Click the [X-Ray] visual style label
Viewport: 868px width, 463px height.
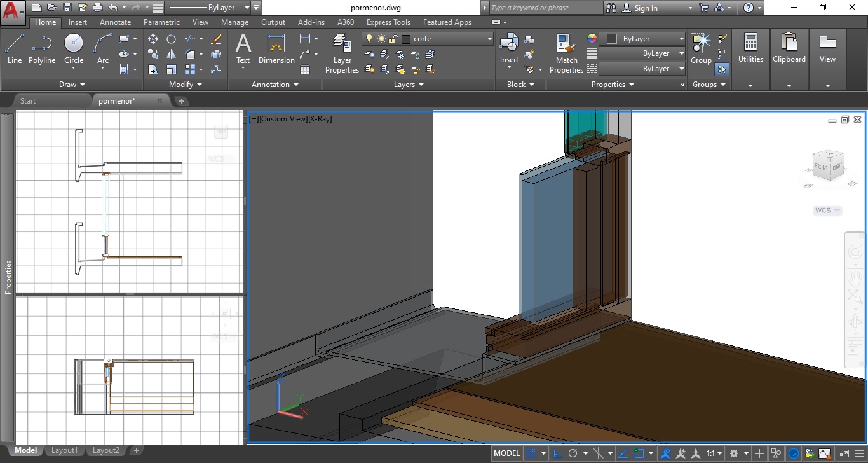(320, 119)
